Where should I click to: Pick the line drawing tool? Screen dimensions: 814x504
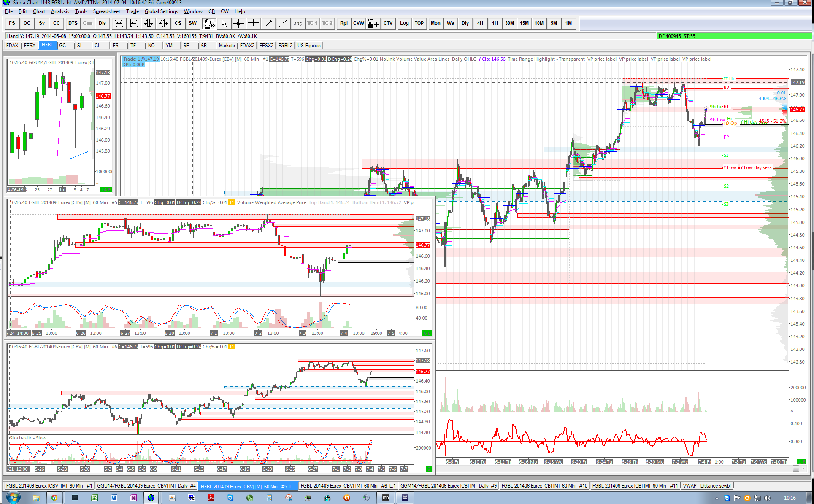(x=268, y=23)
